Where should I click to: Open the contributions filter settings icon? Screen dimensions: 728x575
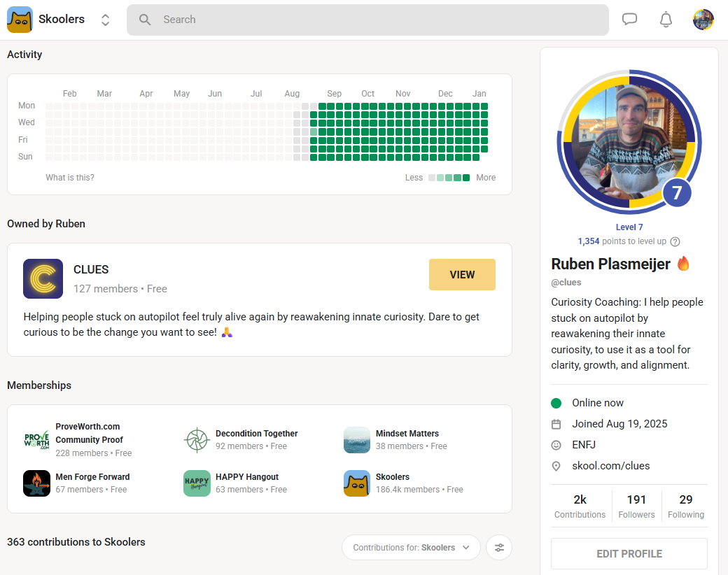[499, 548]
